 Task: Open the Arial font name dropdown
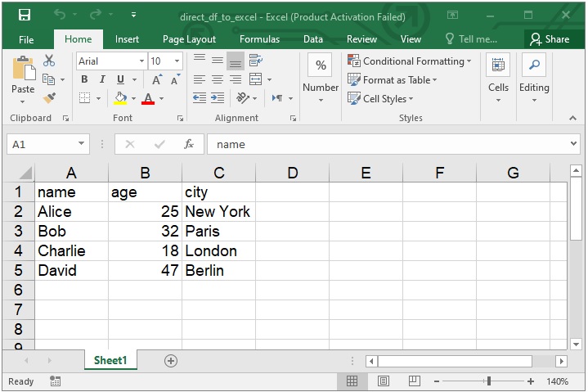[141, 61]
